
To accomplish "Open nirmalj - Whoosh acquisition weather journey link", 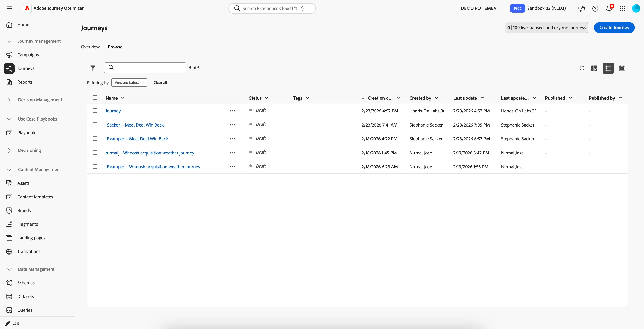I will tap(150, 153).
